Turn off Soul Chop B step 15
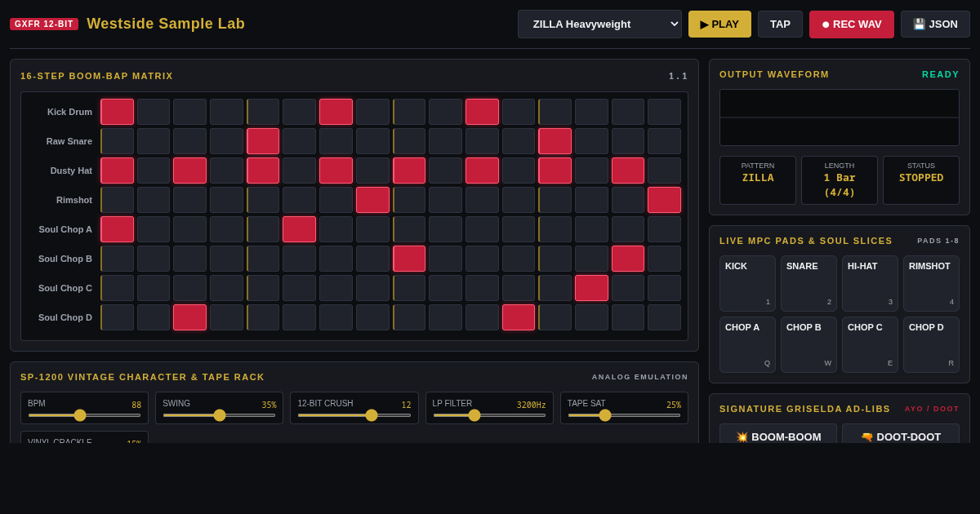Viewport: 980px width, 514px height. 628,259
